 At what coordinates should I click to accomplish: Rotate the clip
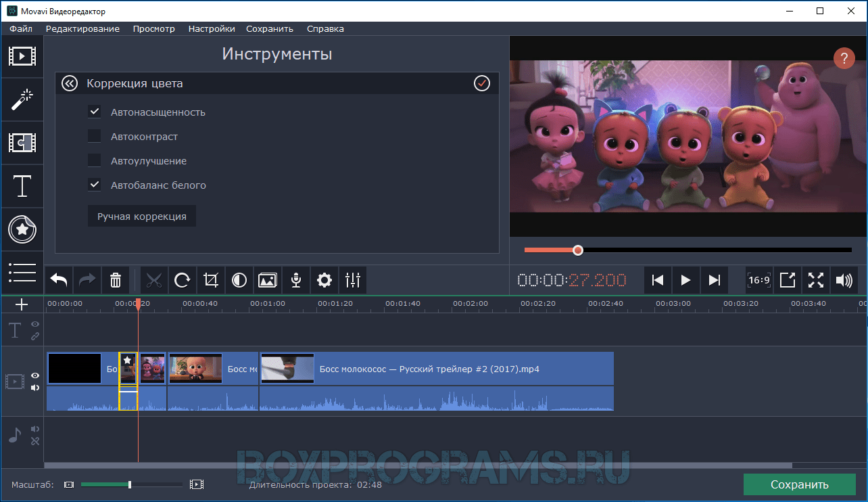pyautogui.click(x=183, y=279)
